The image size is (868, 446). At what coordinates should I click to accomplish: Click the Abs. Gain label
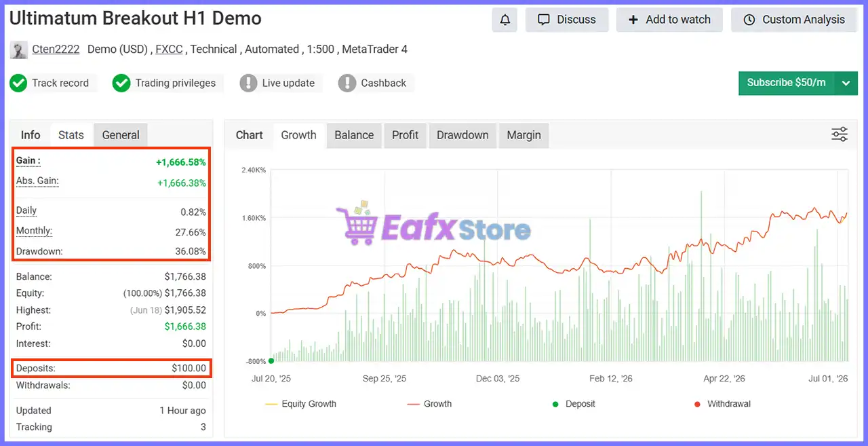pyautogui.click(x=37, y=181)
